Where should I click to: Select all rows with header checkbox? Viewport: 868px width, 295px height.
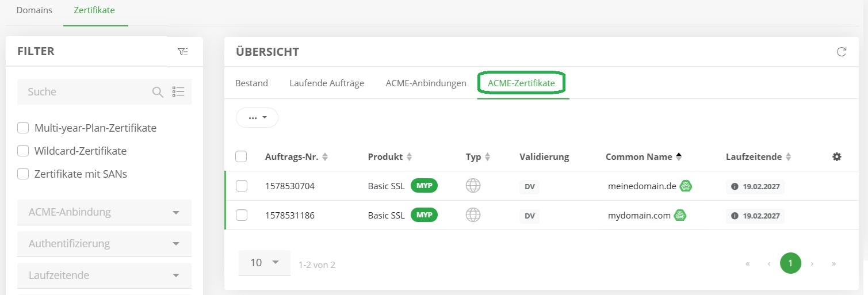(242, 156)
